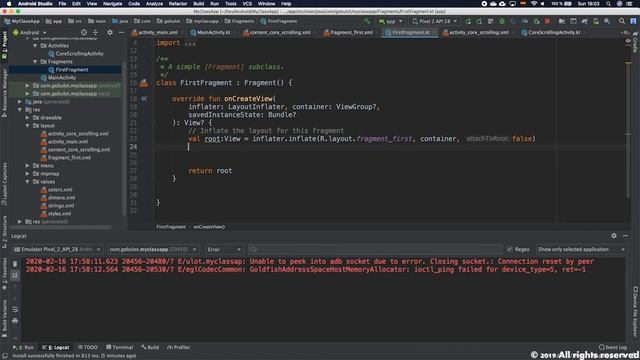Open Project panel settings gear
Image resolution: width=640 pixels, height=360 pixels.
[110, 32]
